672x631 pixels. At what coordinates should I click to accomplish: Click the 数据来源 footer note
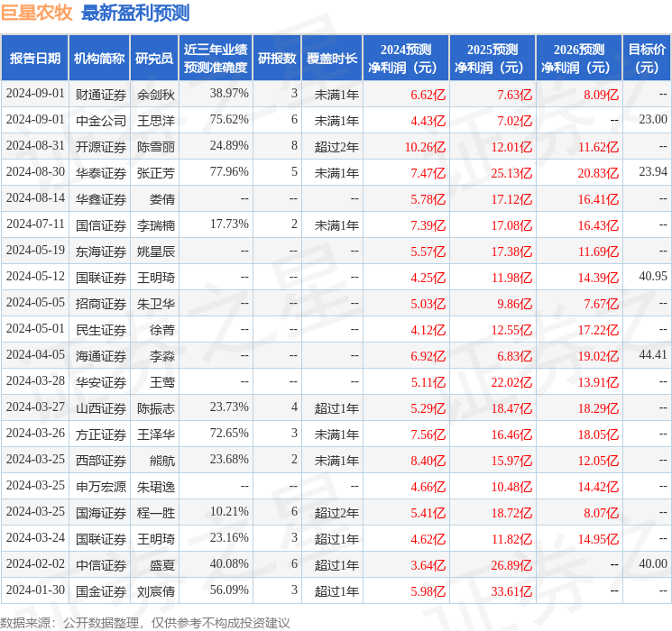tap(145, 623)
